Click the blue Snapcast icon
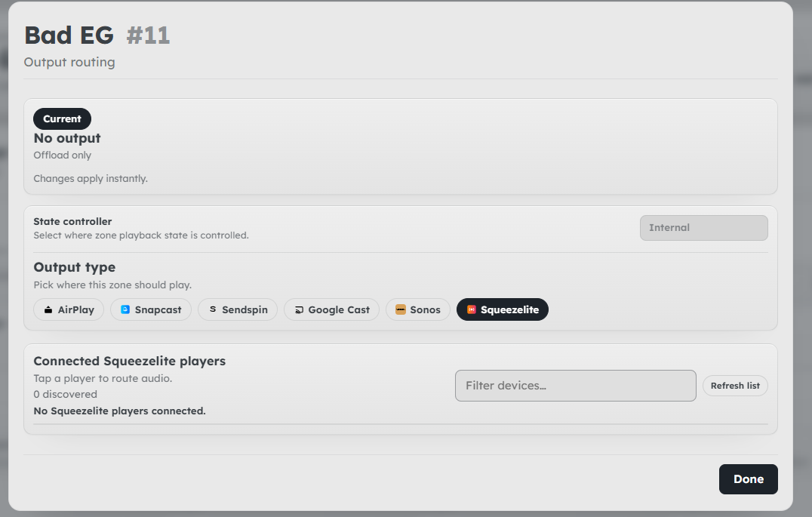This screenshot has height=517, width=812. coord(125,309)
